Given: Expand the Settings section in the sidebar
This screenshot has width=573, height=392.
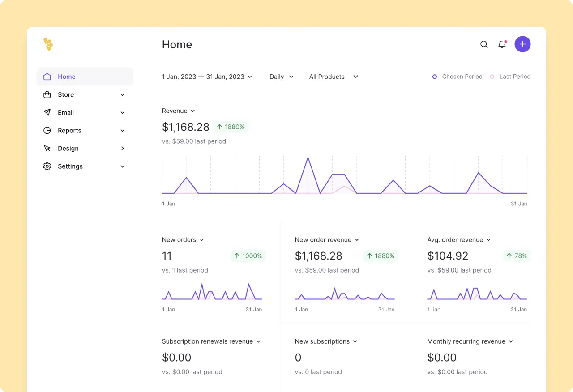Looking at the screenshot, I should tap(122, 166).
